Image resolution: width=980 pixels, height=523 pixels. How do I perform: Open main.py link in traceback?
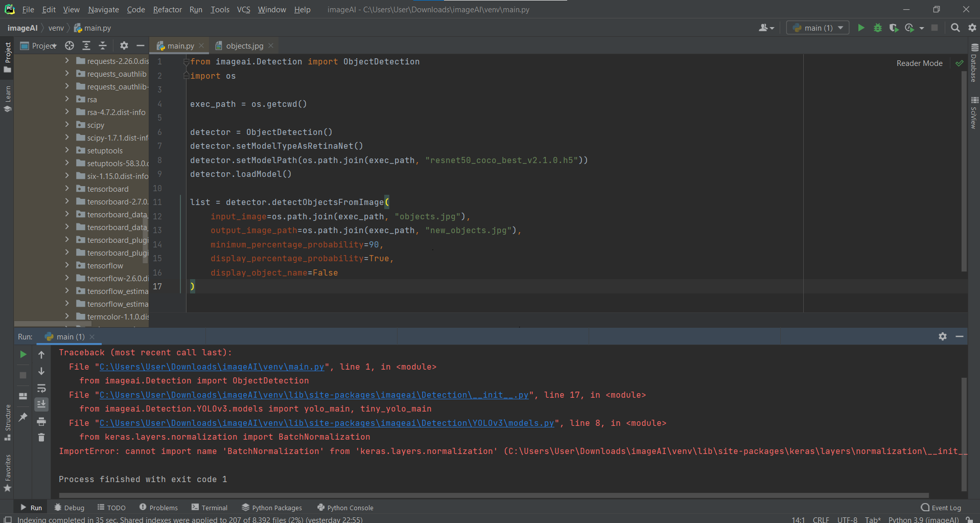[x=212, y=367]
